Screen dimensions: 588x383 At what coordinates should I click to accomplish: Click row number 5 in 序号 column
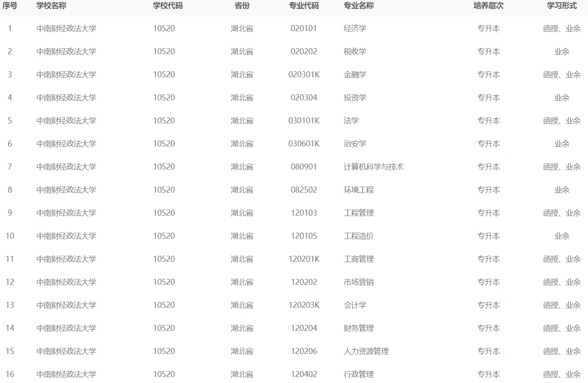(x=10, y=121)
